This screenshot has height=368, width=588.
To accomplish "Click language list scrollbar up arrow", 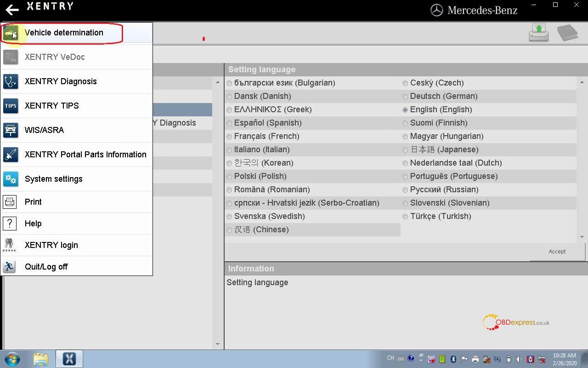I will [582, 82].
